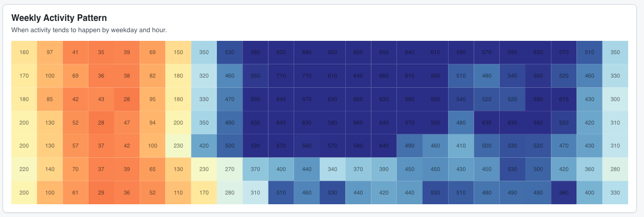The height and width of the screenshot is (217, 644).
Task: Select the heatmap cell showing 85
Action: 50,99
